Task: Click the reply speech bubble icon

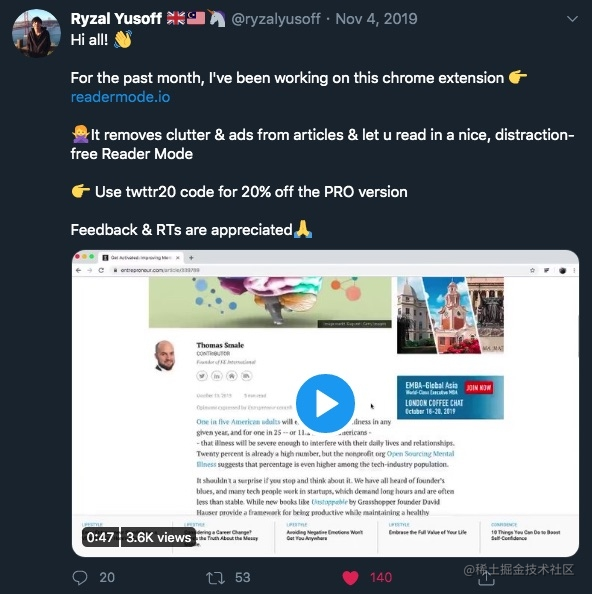Action: pyautogui.click(x=80, y=578)
